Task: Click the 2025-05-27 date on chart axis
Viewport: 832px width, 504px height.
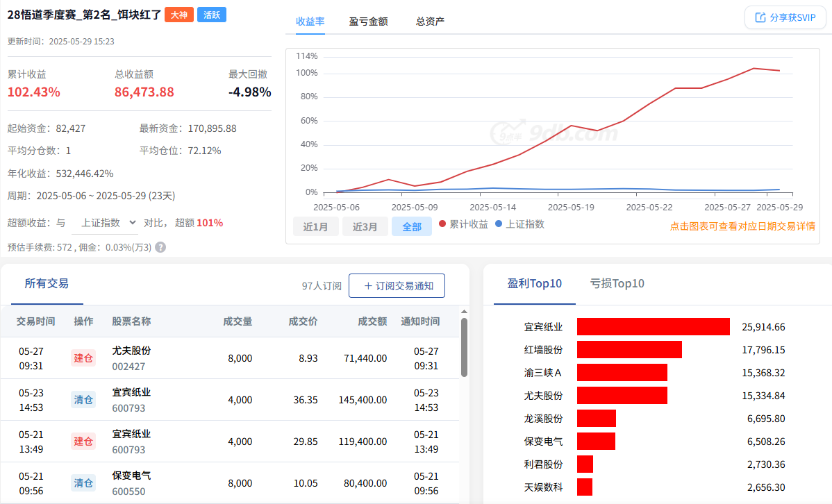Action: pyautogui.click(x=727, y=208)
